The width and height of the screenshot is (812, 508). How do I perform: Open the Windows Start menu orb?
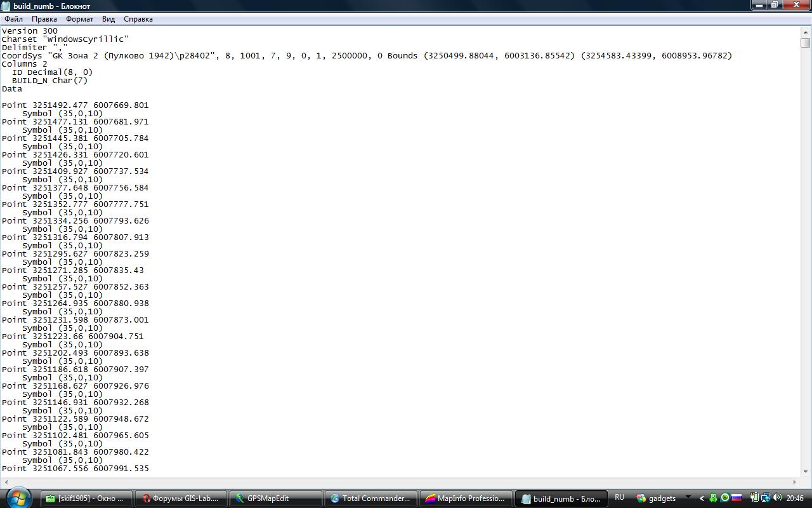click(x=17, y=498)
